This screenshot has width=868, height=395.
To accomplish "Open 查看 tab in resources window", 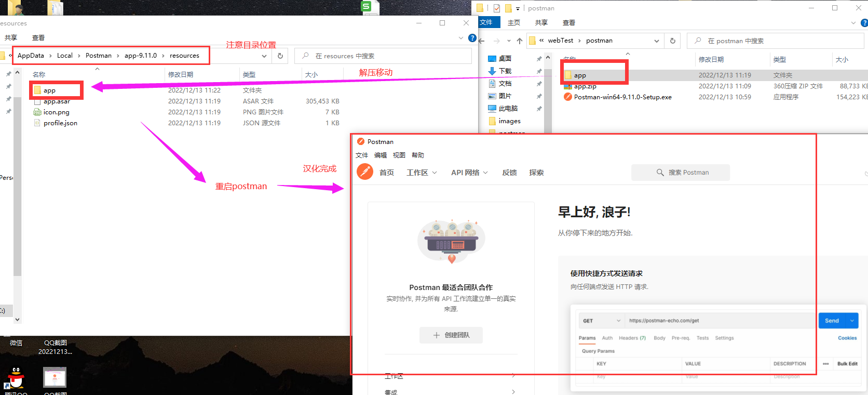I will click(x=38, y=38).
